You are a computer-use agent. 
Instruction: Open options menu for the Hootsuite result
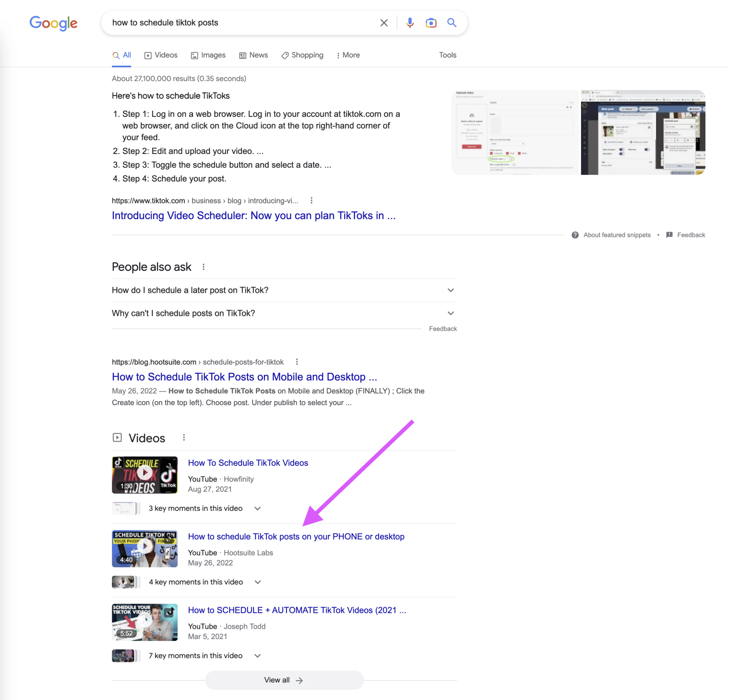click(297, 361)
